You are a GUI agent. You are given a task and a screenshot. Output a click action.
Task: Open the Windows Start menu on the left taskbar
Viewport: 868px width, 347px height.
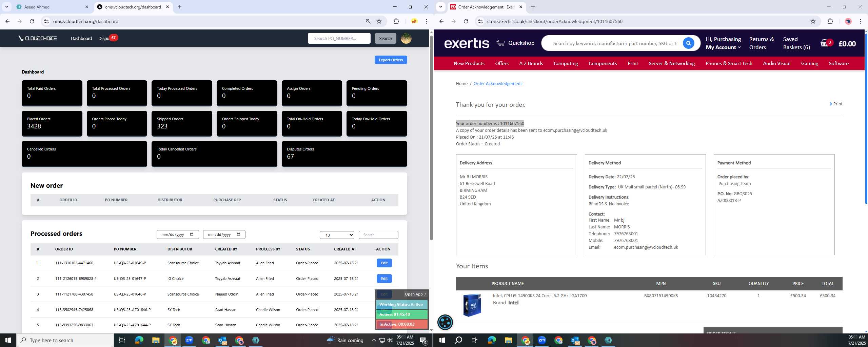click(8, 340)
